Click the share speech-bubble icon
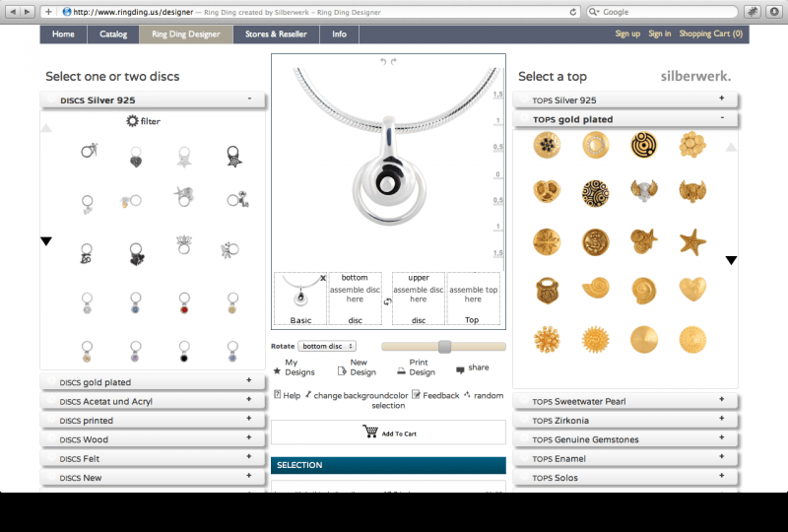788x532 pixels. click(x=460, y=370)
